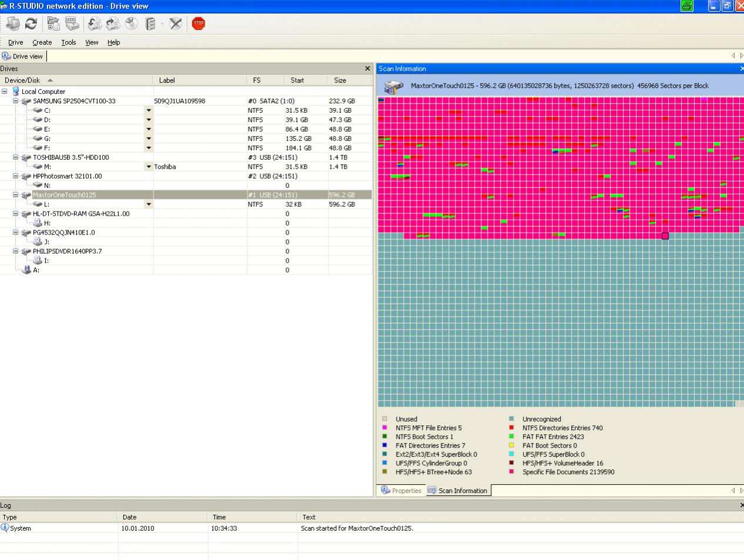Click the S09QJ1UA109598 label cell

[180, 101]
